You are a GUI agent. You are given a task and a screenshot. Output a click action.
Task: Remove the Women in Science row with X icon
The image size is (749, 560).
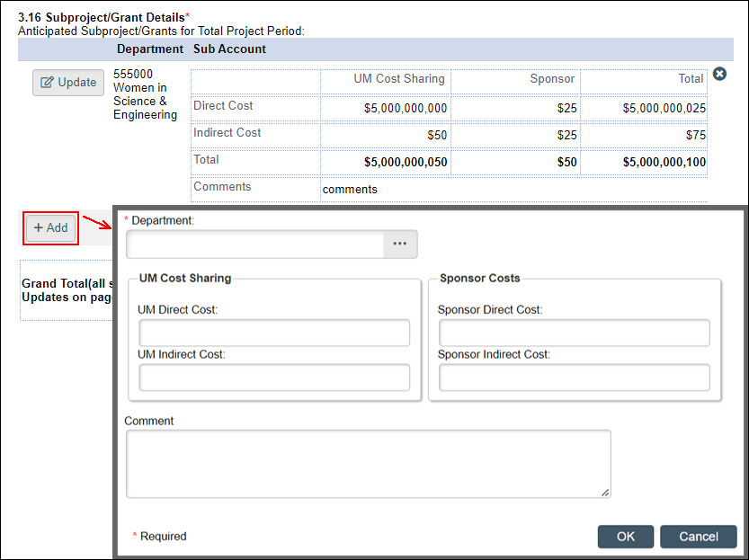click(719, 74)
